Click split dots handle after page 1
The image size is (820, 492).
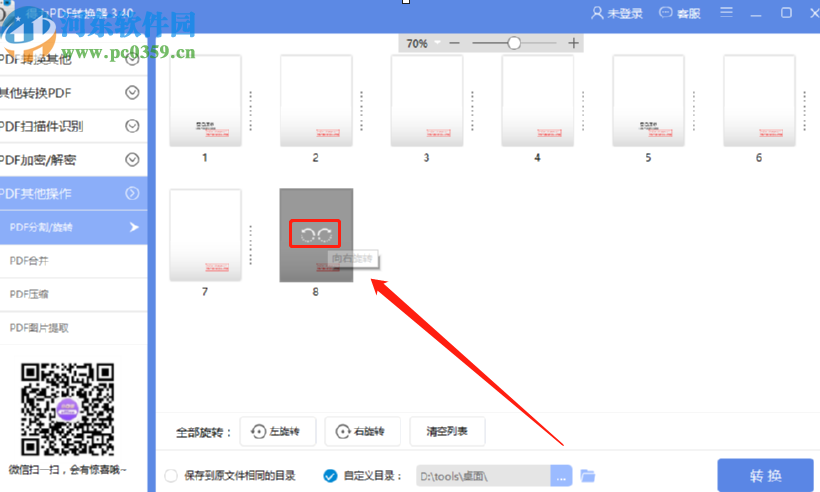point(250,111)
